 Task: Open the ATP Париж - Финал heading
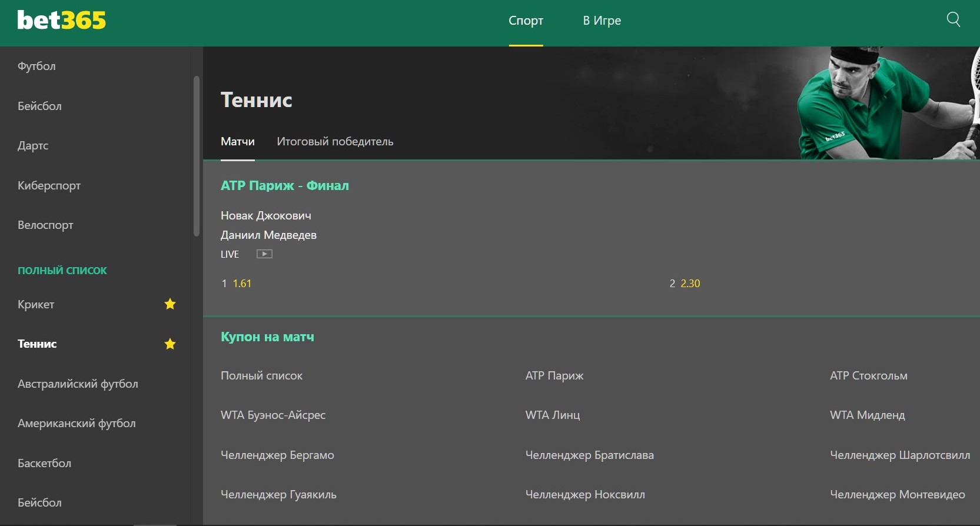point(285,186)
